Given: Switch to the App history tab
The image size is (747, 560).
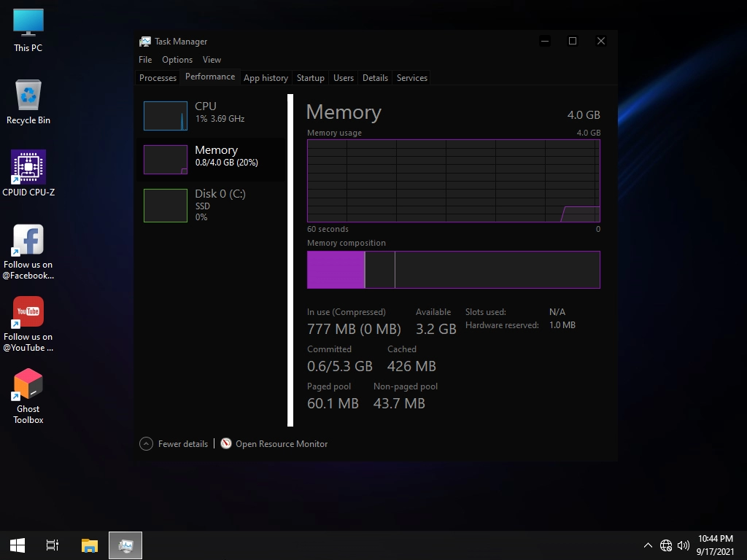Looking at the screenshot, I should click(x=266, y=77).
